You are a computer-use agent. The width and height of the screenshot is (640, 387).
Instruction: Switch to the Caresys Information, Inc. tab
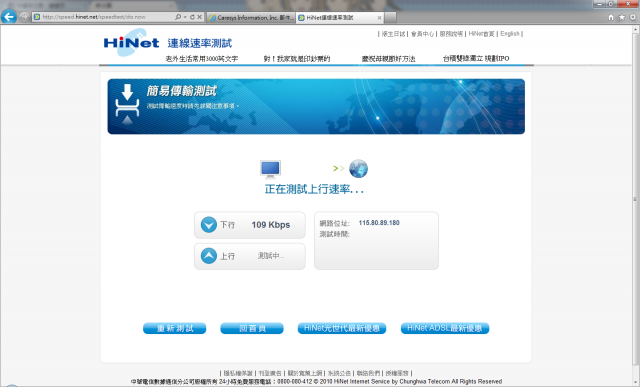pyautogui.click(x=251, y=18)
